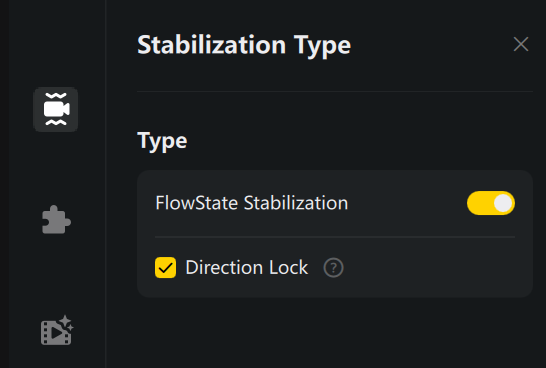The height and width of the screenshot is (368, 546).
Task: Open the stabilization camera sidebar icon
Action: point(56,109)
